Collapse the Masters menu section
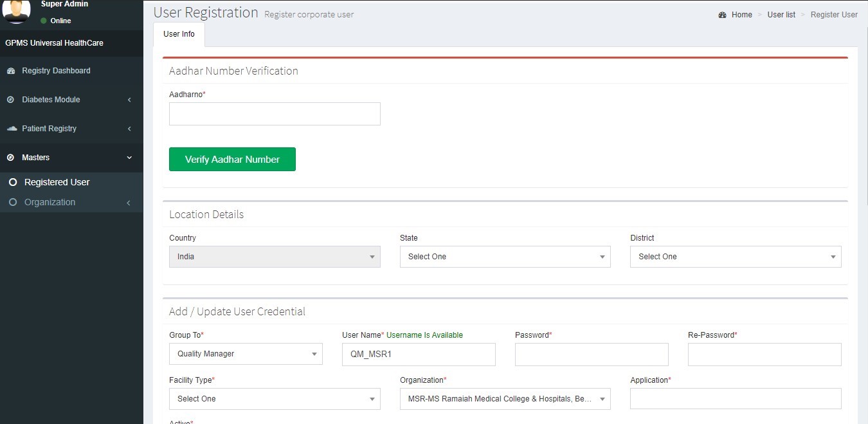 tap(129, 158)
